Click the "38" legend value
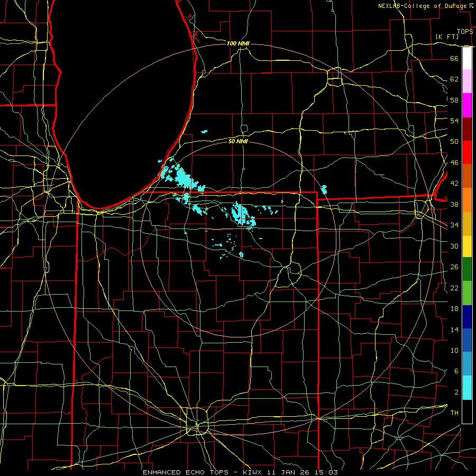 click(454, 204)
